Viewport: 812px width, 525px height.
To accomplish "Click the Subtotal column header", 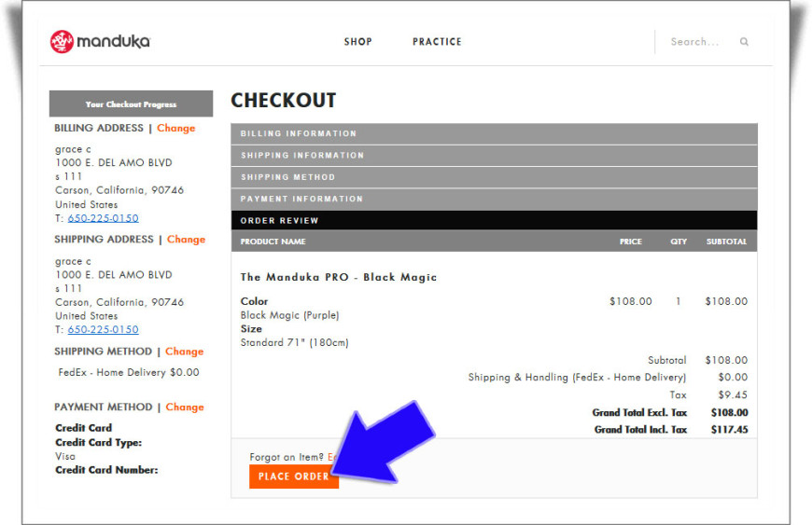I will [726, 242].
